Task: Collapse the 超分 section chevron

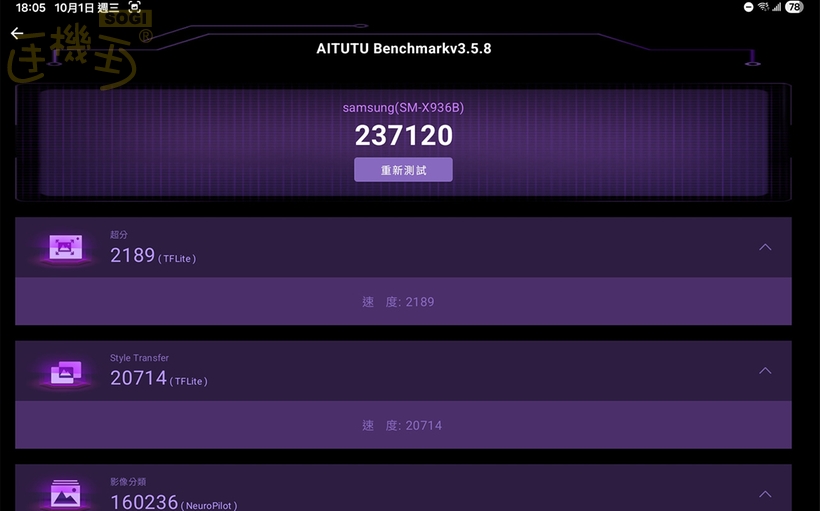Action: point(765,247)
